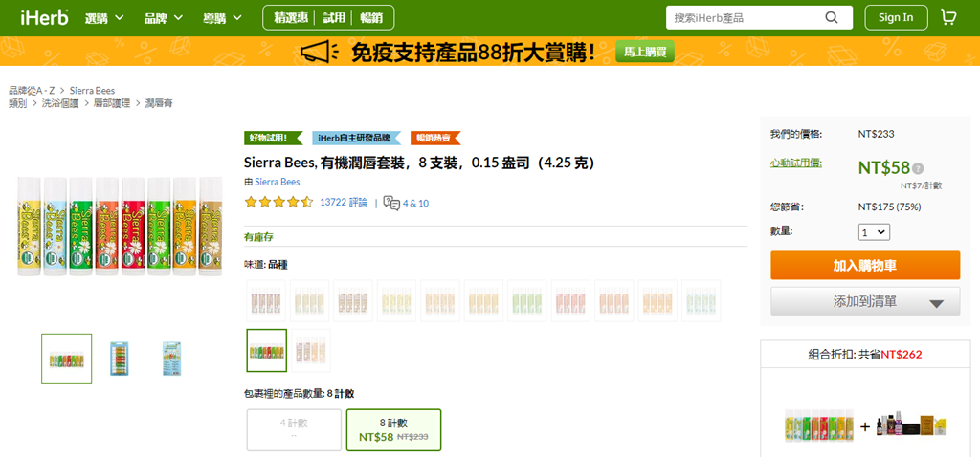The image size is (980, 457).
Task: Click the Sign In button
Action: (896, 17)
